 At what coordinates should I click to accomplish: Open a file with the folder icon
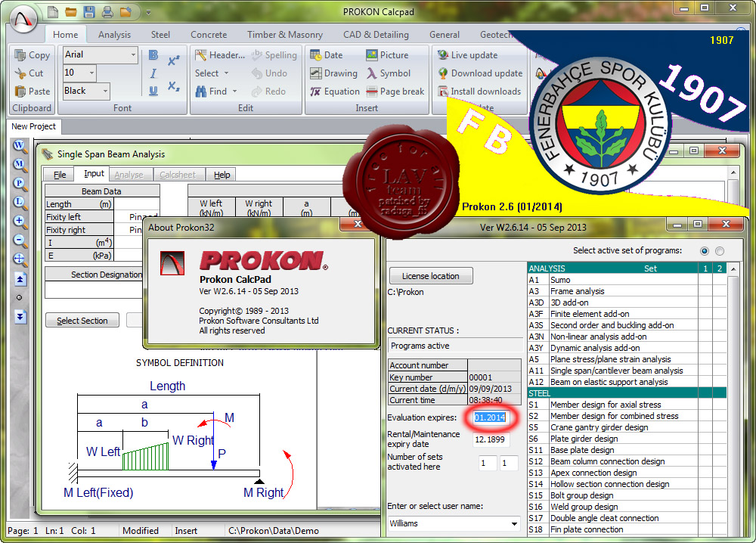[x=71, y=11]
